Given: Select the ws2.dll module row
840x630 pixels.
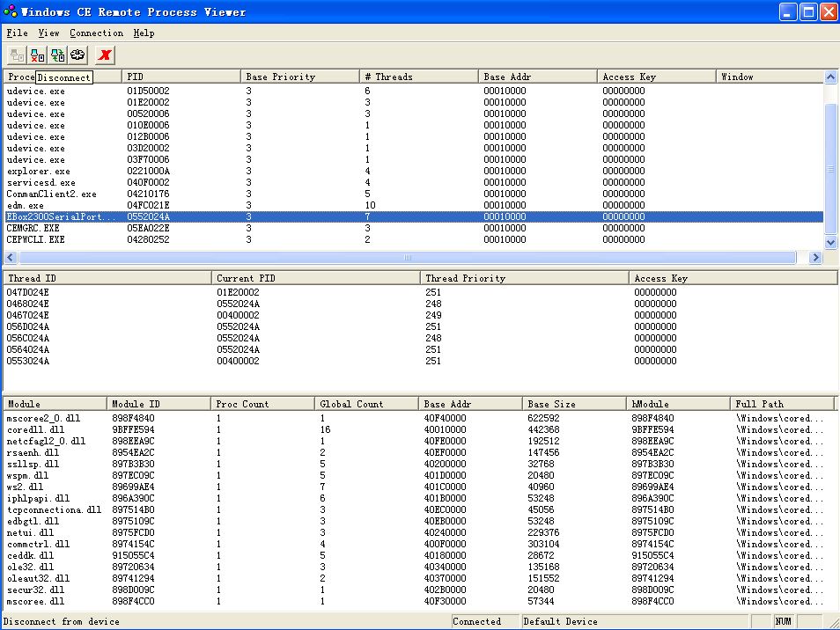Looking at the screenshot, I should 420,487.
